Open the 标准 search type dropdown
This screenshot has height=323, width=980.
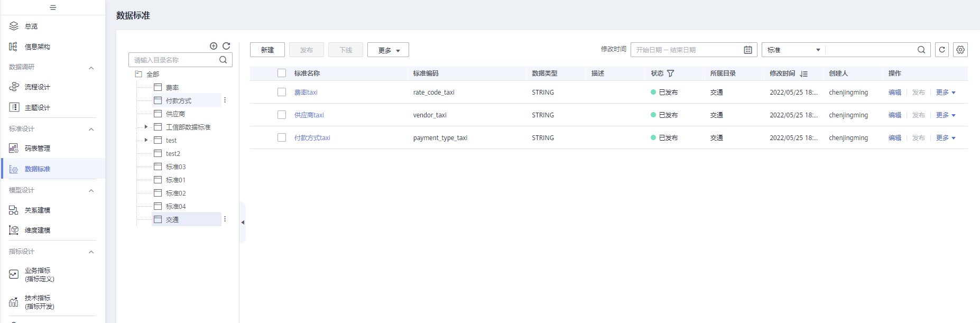(x=793, y=50)
